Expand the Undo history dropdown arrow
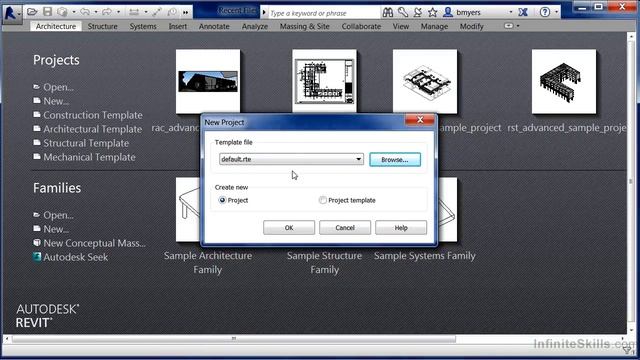This screenshot has height=360, width=640. click(96, 12)
